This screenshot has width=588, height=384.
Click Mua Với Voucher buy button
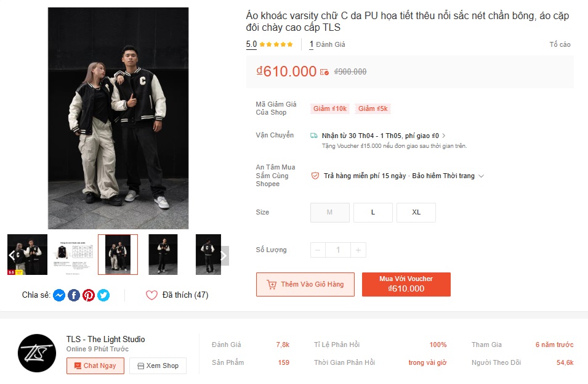pos(406,284)
